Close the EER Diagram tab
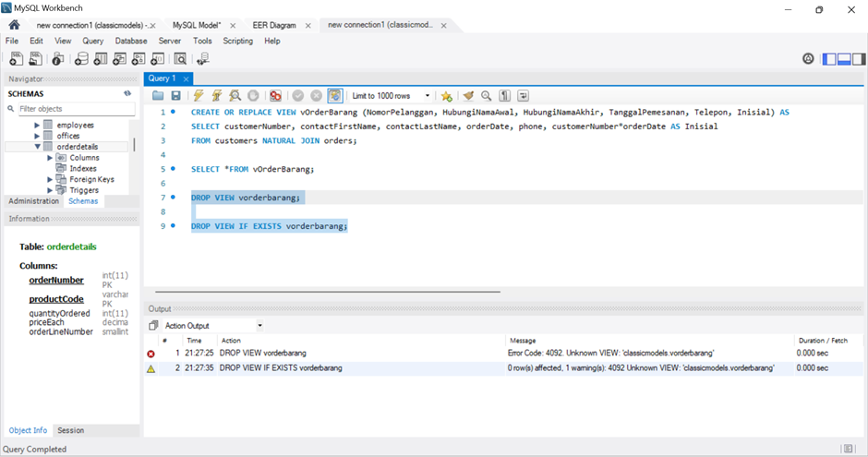 tap(307, 26)
